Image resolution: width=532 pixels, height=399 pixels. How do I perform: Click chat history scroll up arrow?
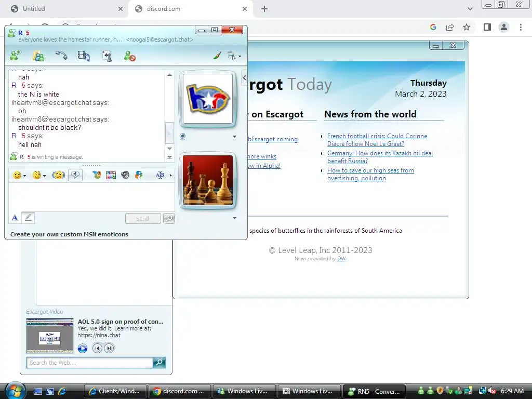pyautogui.click(x=170, y=75)
